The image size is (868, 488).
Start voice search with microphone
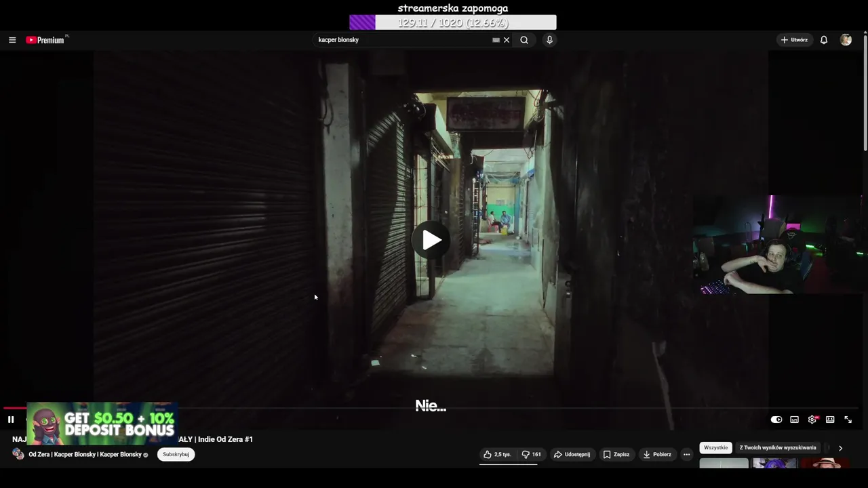point(549,40)
